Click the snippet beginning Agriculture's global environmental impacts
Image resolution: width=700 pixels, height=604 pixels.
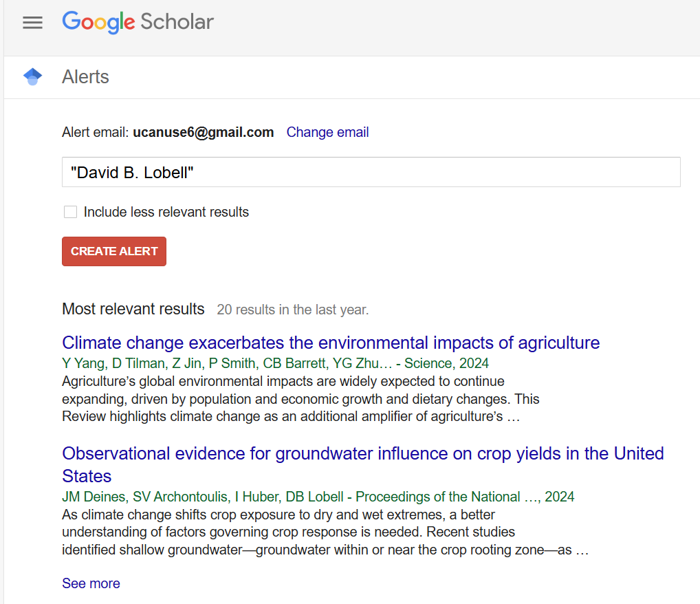point(300,399)
